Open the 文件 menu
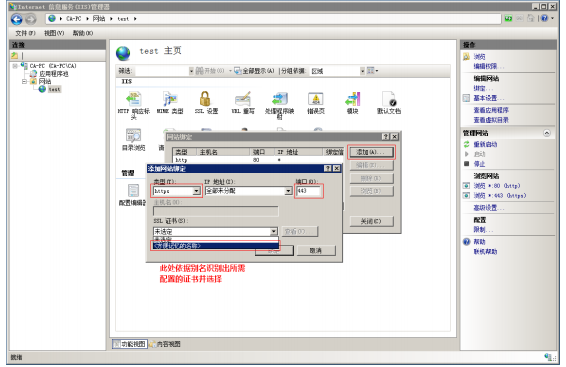This screenshot has width=566, height=367. [25, 33]
